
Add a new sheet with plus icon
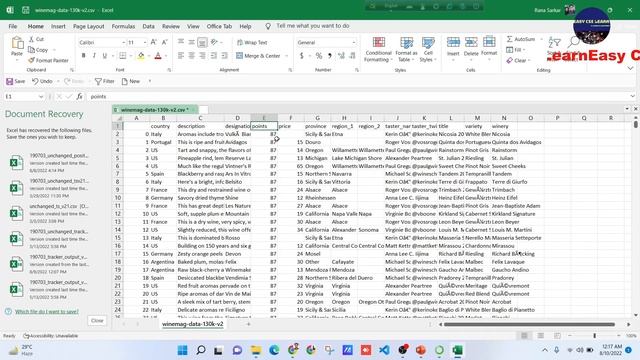coord(248,324)
